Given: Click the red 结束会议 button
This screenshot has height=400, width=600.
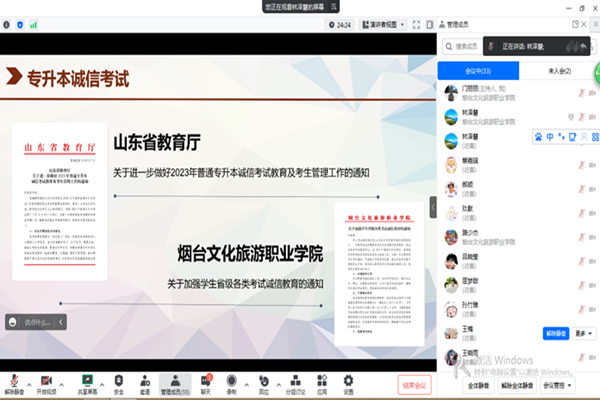Looking at the screenshot, I should click(414, 385).
